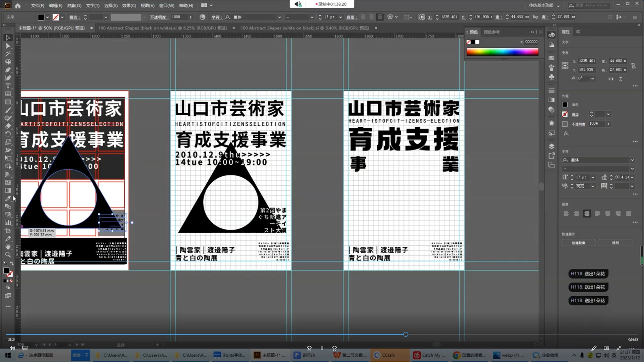Switch to Abstract Shapes black on white tab
Screen dimensions: 644x362
[x=162, y=28]
